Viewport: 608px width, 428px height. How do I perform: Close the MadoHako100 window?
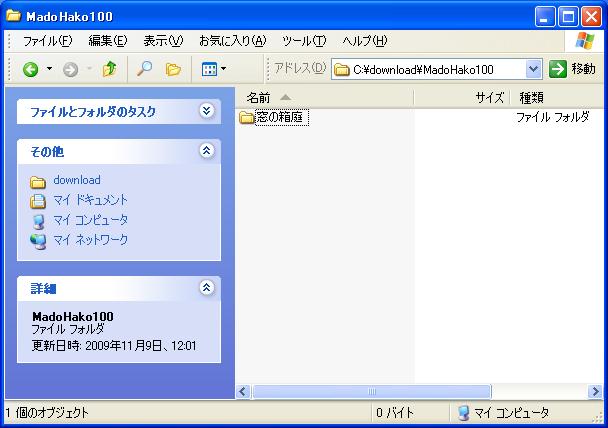(592, 17)
